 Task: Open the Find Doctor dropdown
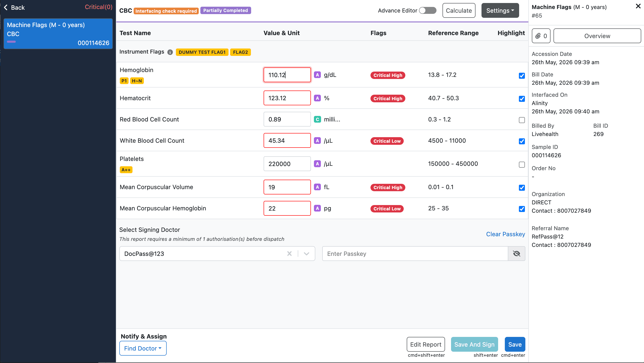(x=143, y=348)
